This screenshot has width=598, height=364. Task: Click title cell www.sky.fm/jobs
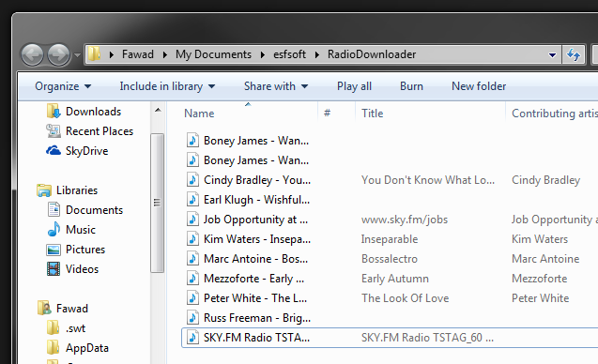(405, 220)
